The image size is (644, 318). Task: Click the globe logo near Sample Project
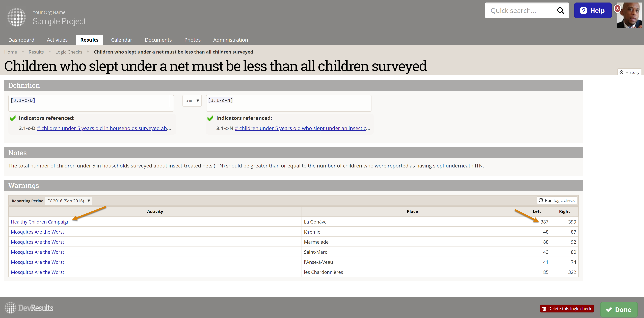[x=16, y=17]
